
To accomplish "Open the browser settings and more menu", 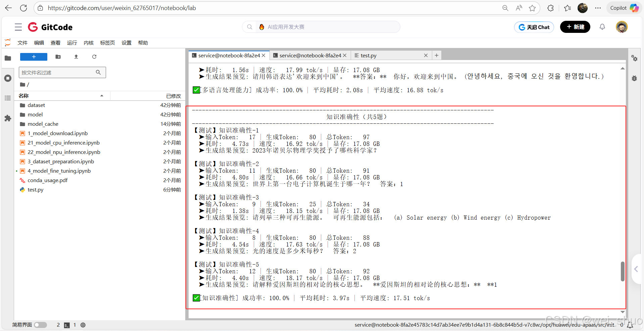I will [598, 8].
